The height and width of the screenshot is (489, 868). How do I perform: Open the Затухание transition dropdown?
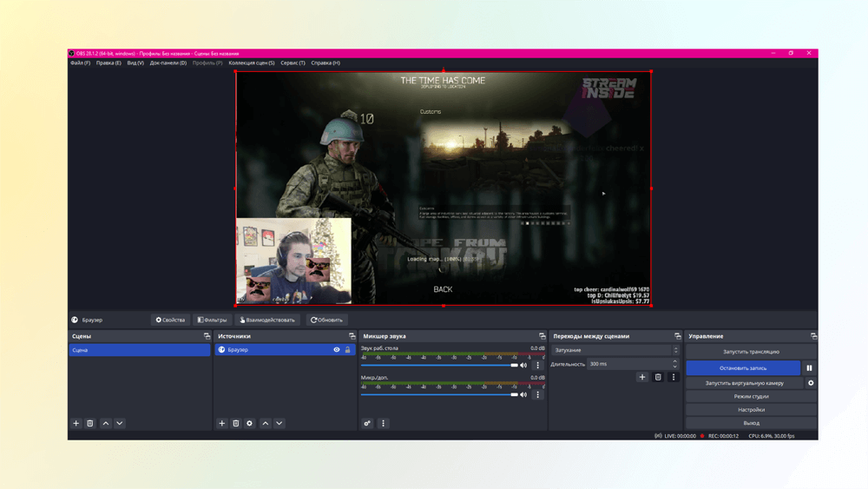[x=615, y=350]
